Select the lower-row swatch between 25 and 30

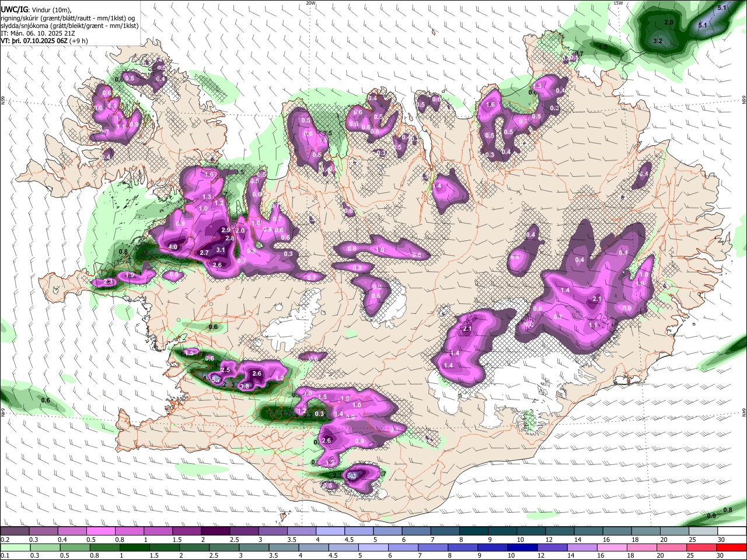pyautogui.click(x=701, y=547)
